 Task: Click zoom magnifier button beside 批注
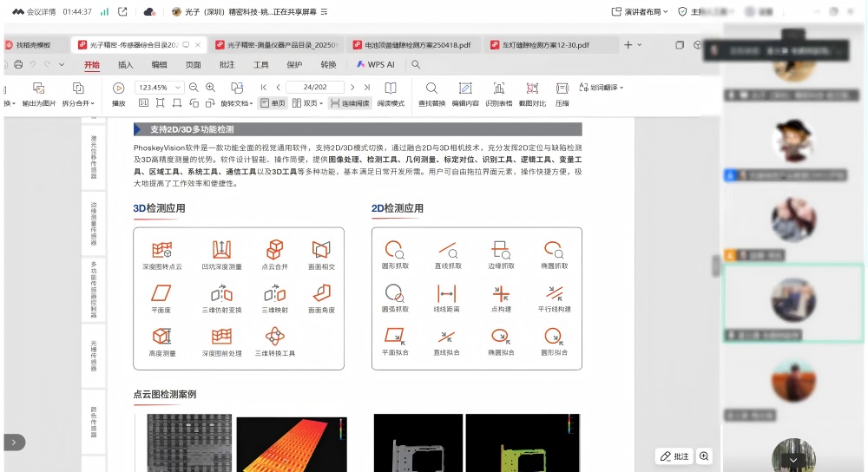point(704,456)
